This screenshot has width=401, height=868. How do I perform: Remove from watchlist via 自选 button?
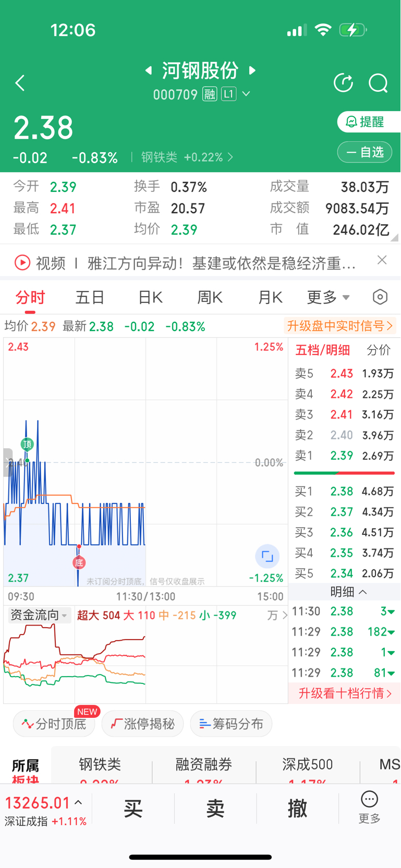[364, 152]
